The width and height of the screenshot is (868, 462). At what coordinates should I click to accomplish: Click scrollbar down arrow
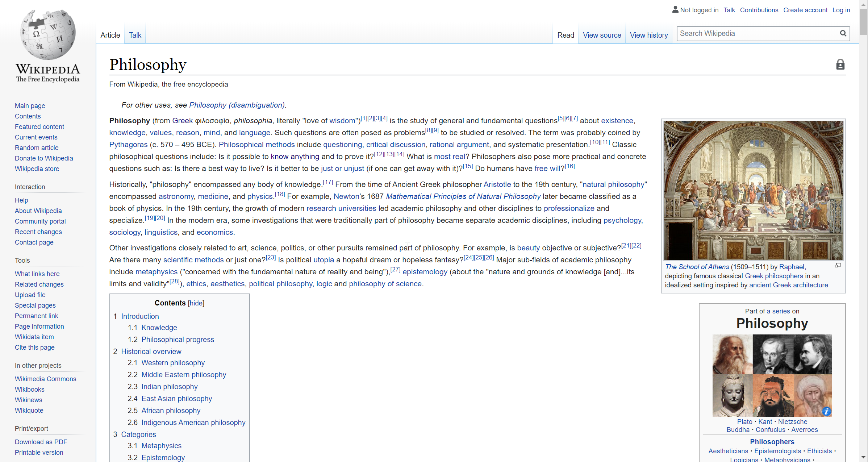863,458
